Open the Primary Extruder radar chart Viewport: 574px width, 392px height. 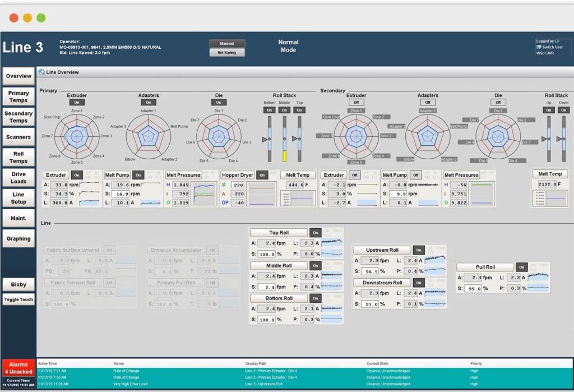(x=77, y=137)
